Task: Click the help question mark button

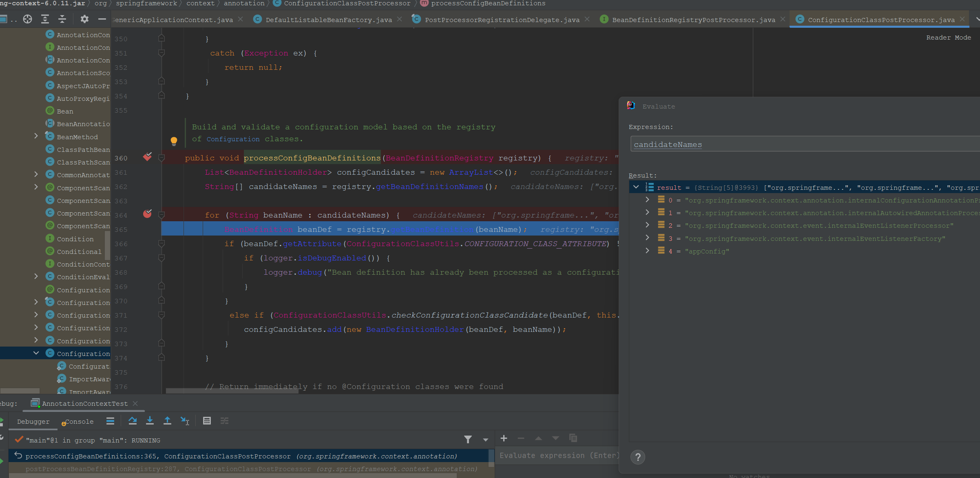Action: (x=637, y=457)
